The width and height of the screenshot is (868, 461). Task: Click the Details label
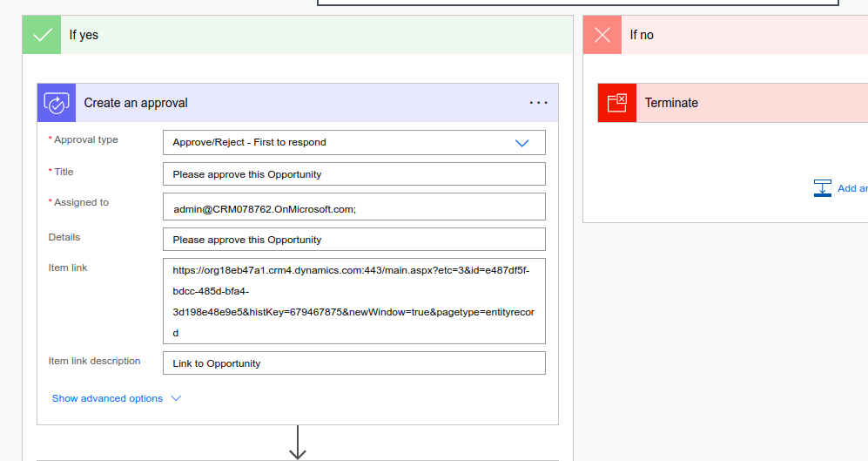(x=64, y=237)
